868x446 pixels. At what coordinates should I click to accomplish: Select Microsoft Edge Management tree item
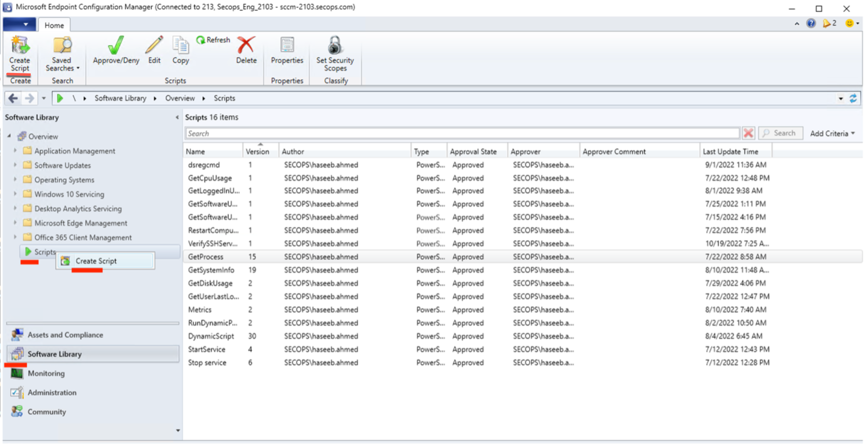[81, 223]
